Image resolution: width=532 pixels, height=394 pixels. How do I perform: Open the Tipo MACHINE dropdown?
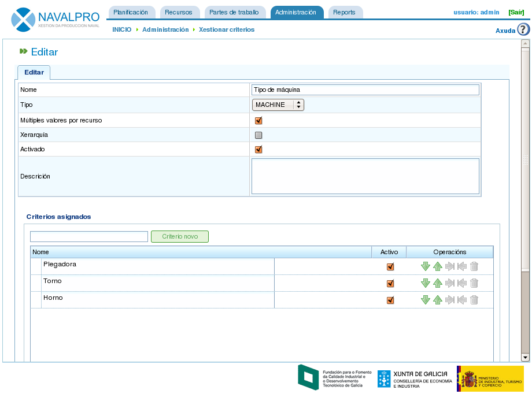278,105
